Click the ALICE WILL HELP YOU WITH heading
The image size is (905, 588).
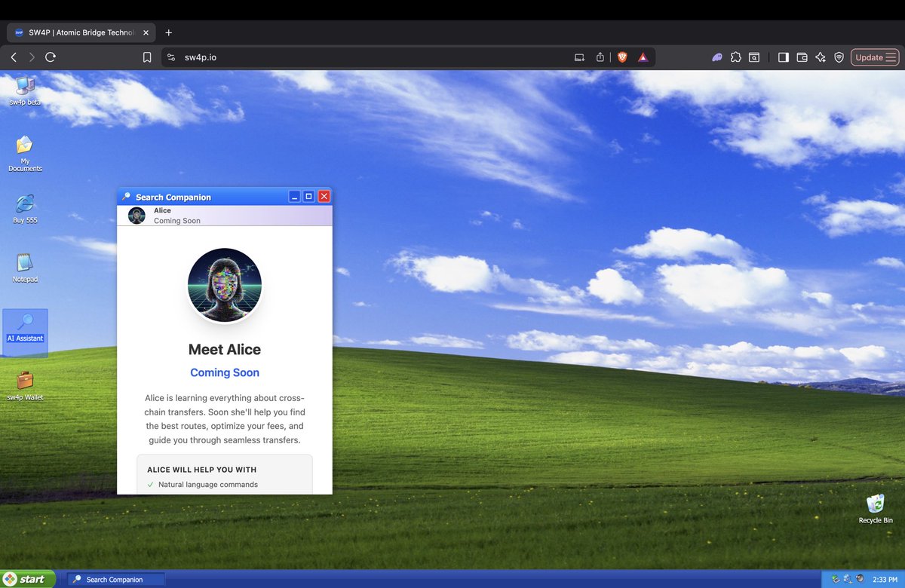(202, 470)
